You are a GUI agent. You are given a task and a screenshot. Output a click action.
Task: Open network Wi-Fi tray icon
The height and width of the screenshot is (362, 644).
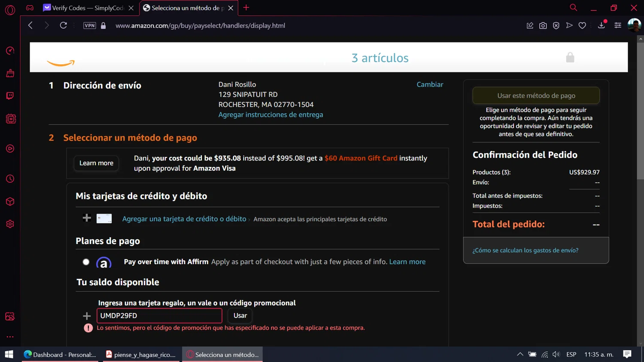544,354
